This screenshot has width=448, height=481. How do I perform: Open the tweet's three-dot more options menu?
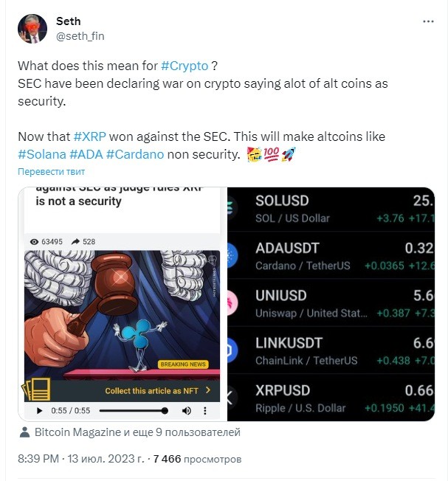click(428, 21)
